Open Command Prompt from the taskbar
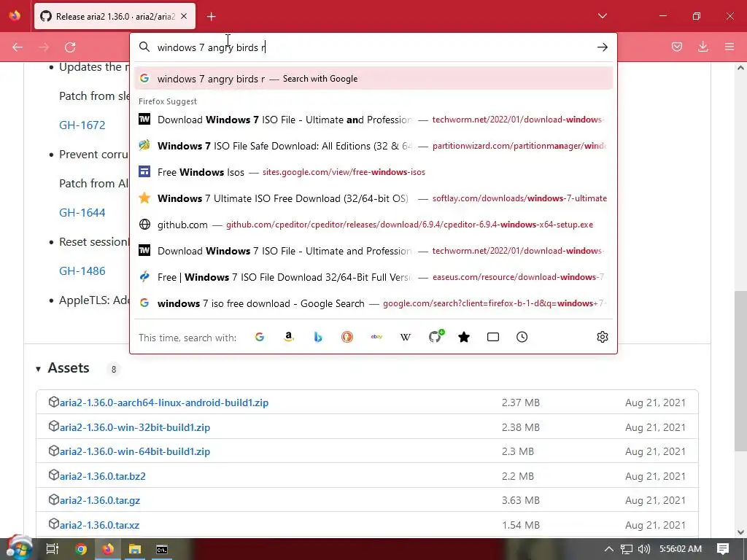 coord(162,549)
